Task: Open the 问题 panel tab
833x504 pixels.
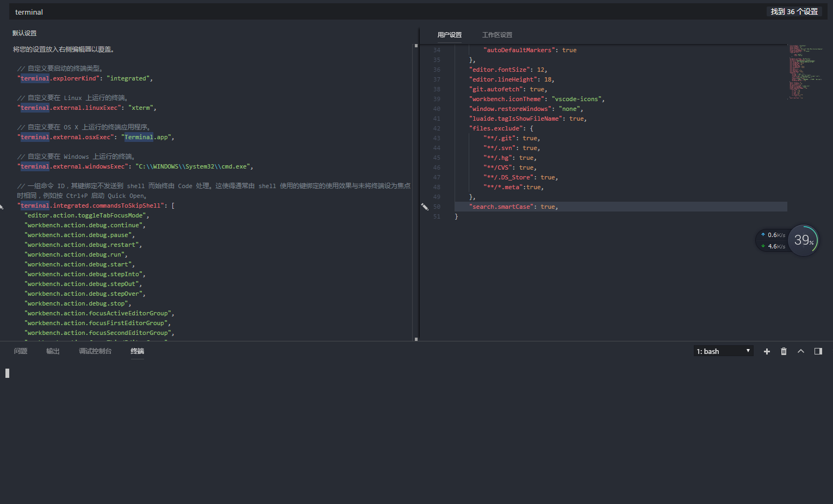Action: pyautogui.click(x=20, y=351)
